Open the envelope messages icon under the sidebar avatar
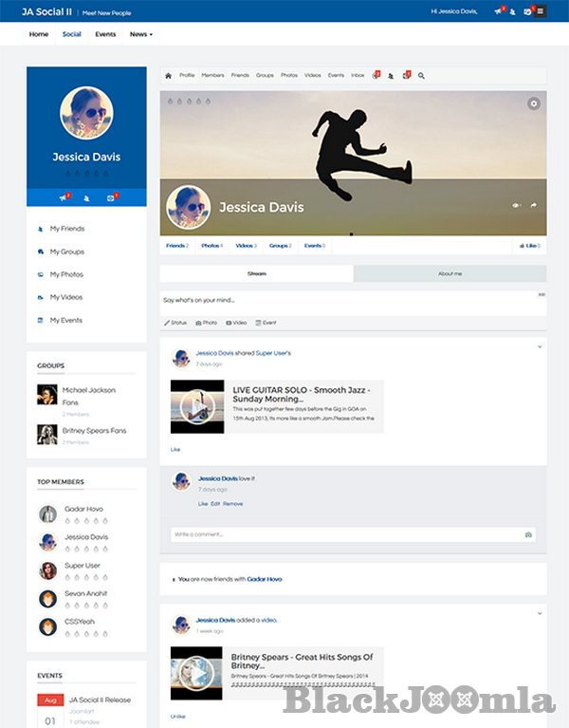Viewport: 569px width, 728px height. (111, 197)
